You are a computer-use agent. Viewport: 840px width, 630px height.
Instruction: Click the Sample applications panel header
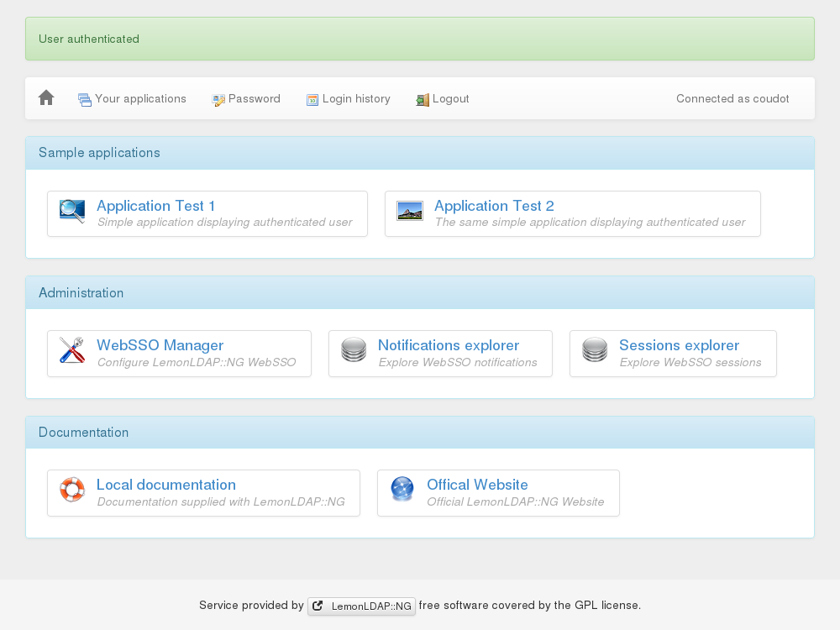[420, 153]
